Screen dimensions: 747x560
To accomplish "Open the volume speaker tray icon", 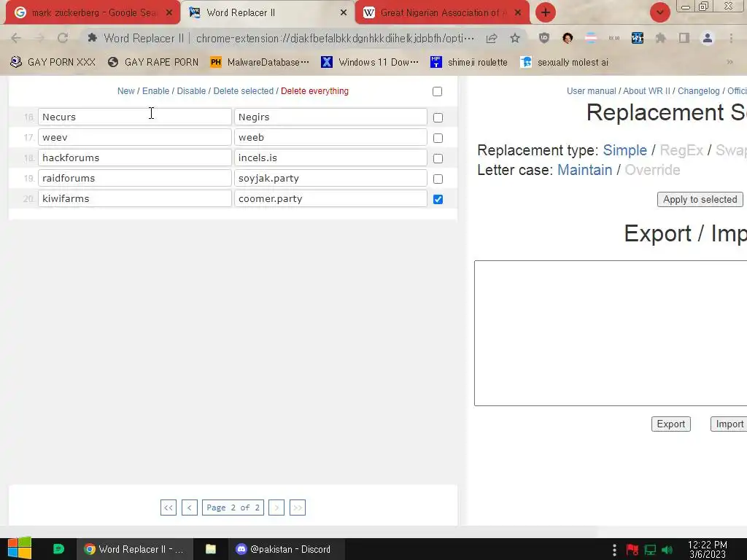I will click(667, 550).
